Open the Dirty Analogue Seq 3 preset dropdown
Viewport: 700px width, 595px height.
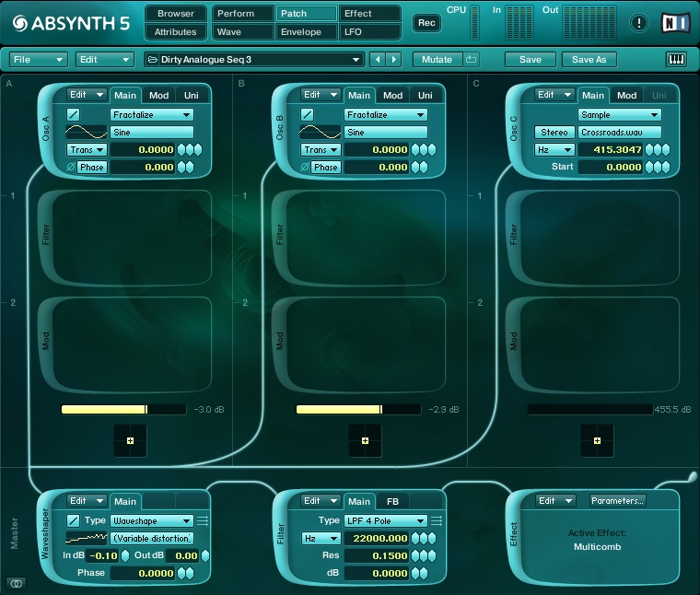(254, 59)
